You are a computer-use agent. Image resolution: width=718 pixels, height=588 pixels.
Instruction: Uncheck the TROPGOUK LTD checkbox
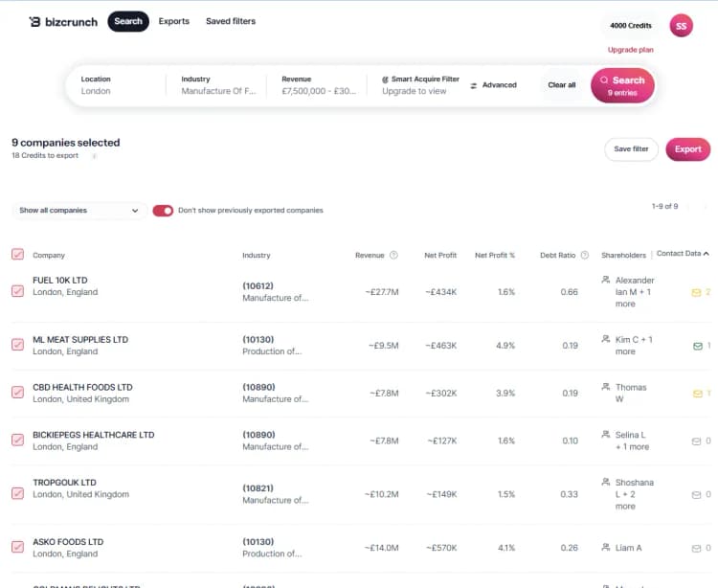pyautogui.click(x=18, y=493)
